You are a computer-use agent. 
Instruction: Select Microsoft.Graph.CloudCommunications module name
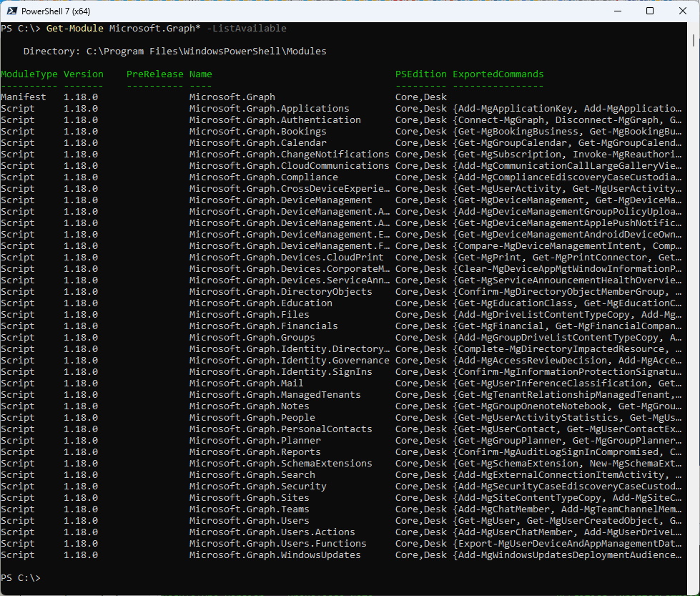click(290, 166)
